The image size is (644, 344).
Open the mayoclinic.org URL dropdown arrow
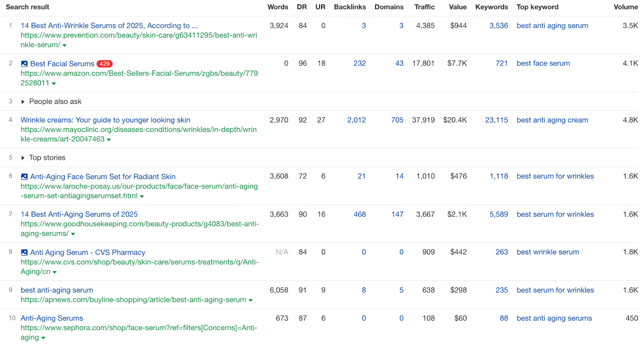coord(109,140)
